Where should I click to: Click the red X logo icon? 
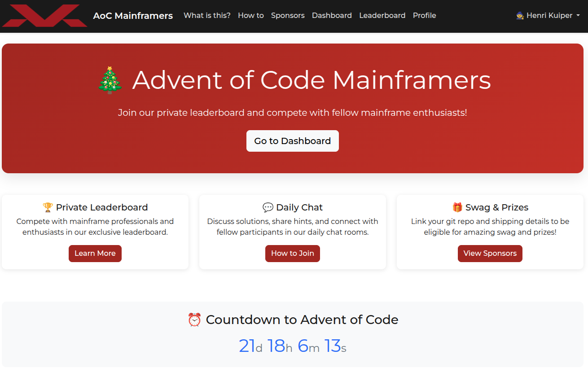point(44,16)
